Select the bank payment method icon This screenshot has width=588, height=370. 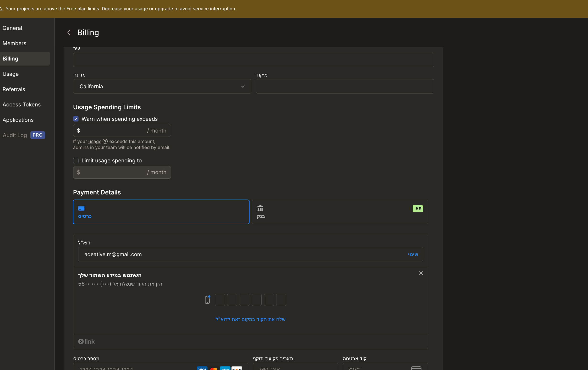click(260, 208)
